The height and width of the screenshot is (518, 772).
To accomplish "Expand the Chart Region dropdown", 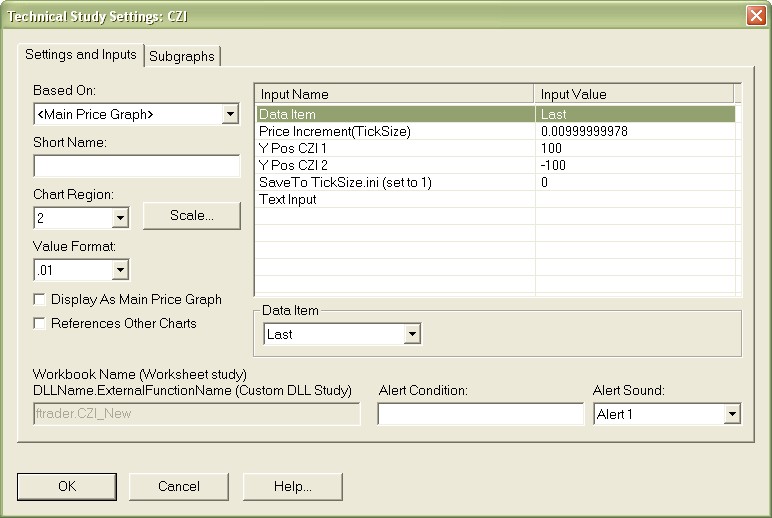I will pos(120,217).
